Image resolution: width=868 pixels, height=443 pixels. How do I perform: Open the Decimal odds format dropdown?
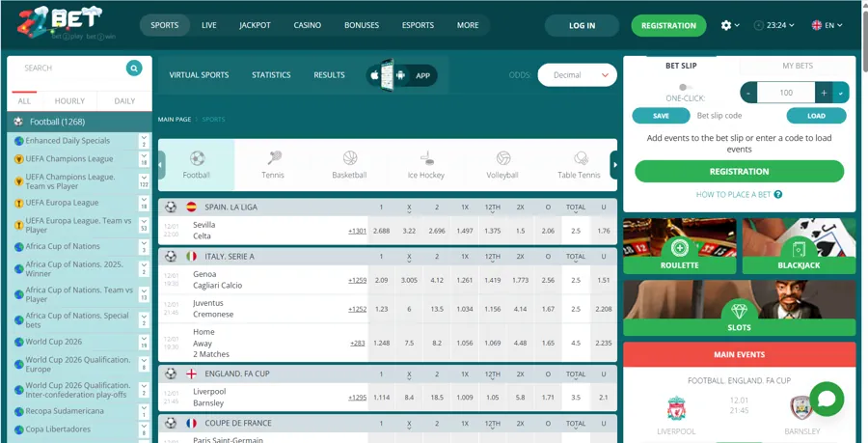tap(577, 75)
